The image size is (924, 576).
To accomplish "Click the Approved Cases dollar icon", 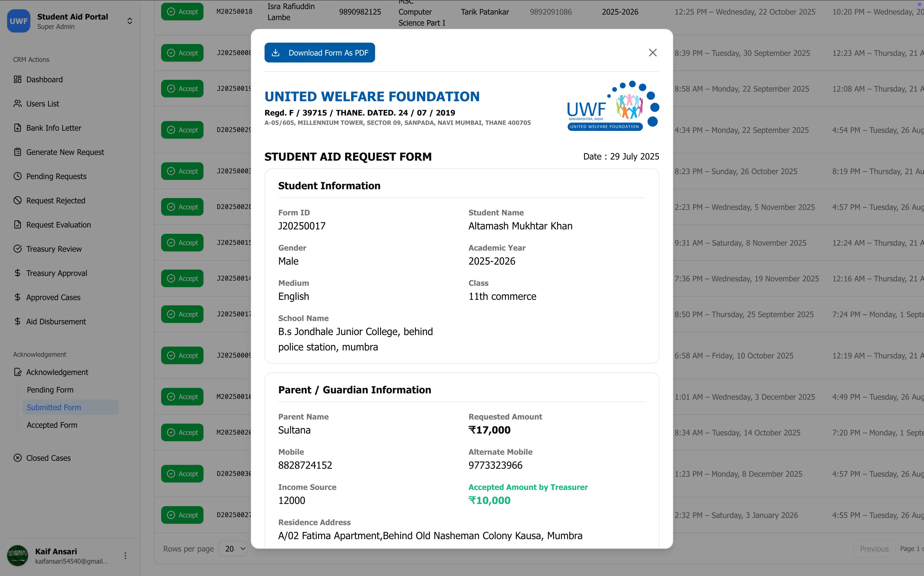I will click(x=18, y=297).
